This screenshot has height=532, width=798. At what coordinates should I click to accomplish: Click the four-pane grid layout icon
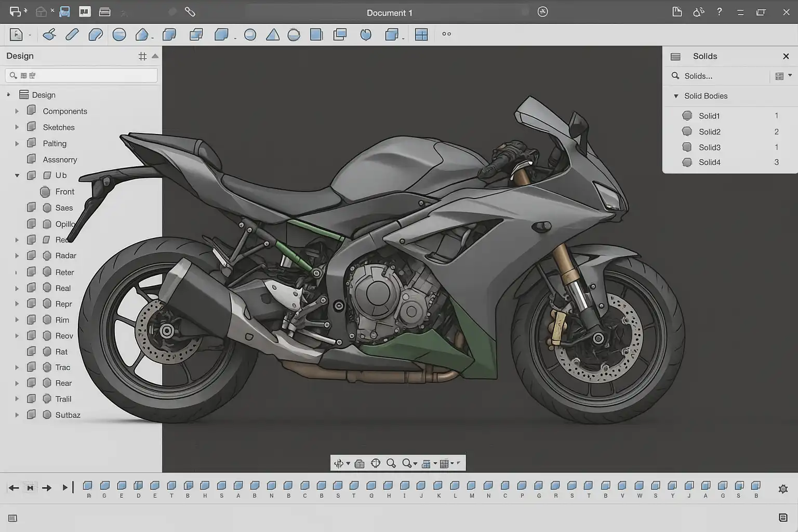421,35
